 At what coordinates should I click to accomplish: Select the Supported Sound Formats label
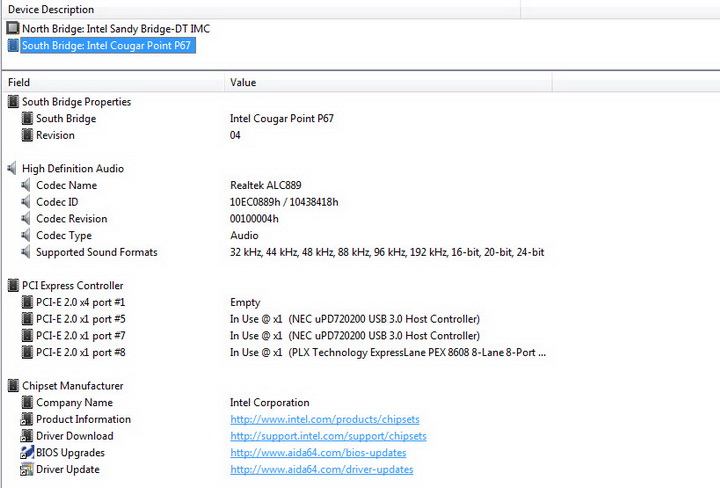coord(96,252)
